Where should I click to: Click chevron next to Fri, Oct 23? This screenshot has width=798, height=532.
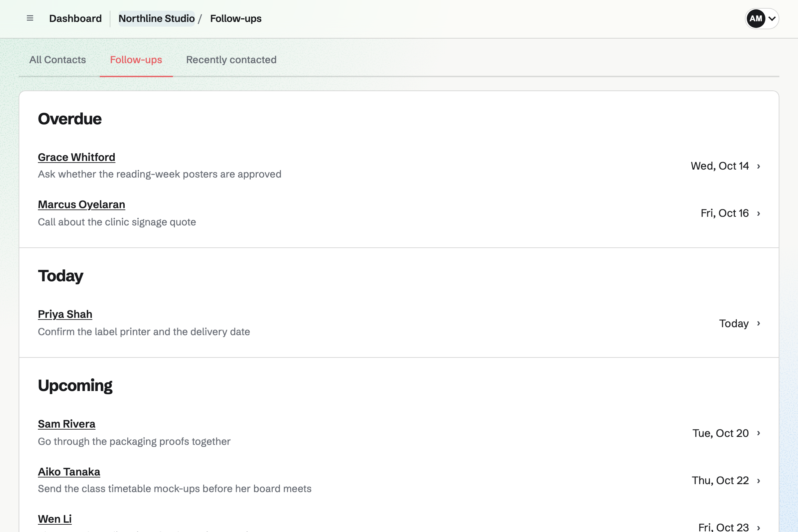point(759,528)
